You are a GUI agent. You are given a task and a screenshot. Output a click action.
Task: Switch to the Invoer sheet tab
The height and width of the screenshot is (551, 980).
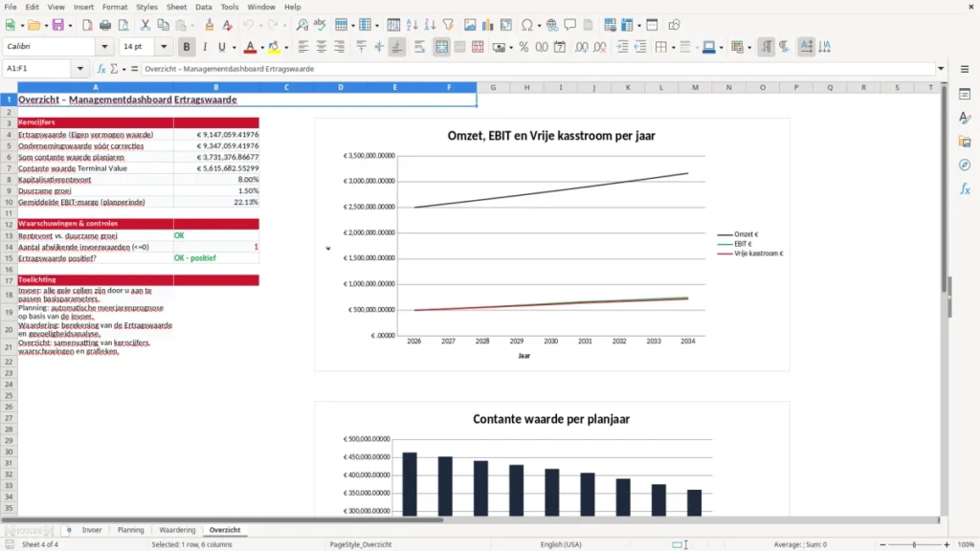coord(92,530)
